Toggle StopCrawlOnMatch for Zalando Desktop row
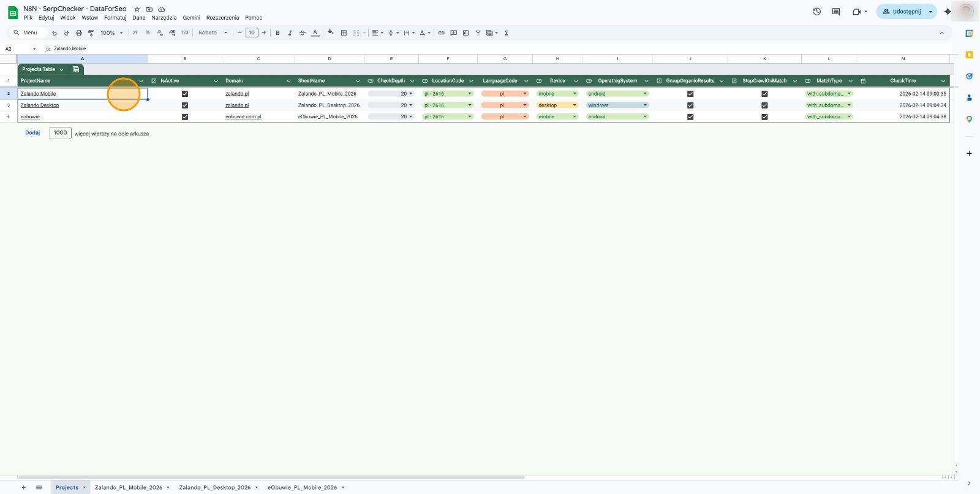This screenshot has height=494, width=980. [764, 105]
